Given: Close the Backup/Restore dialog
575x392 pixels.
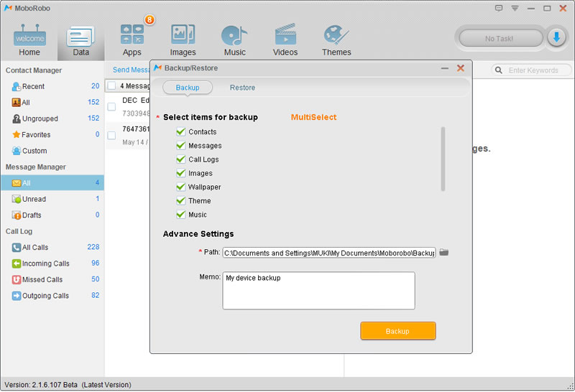Looking at the screenshot, I should click(x=461, y=68).
